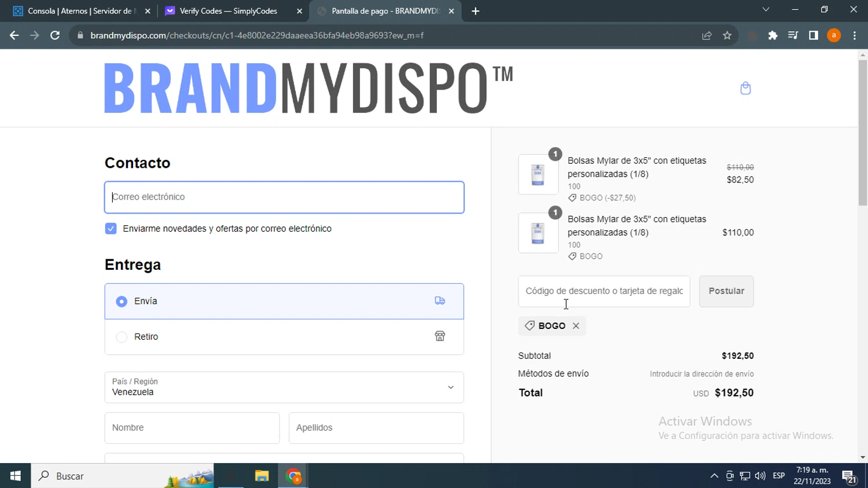Screen dimensions: 868x488
Task: Switch to the Consola Aternos tab
Action: 81,11
